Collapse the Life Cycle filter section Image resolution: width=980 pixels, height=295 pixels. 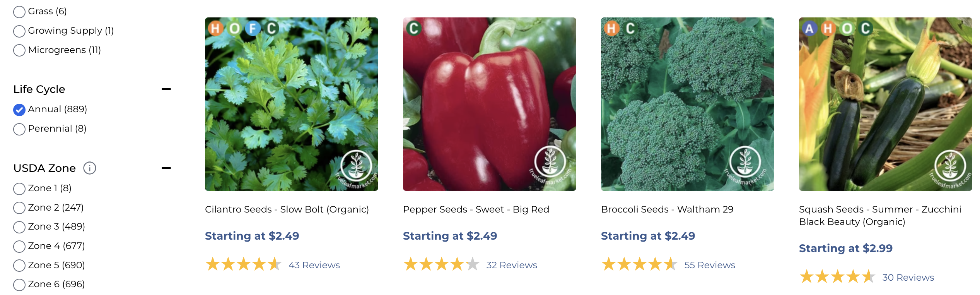tap(166, 89)
